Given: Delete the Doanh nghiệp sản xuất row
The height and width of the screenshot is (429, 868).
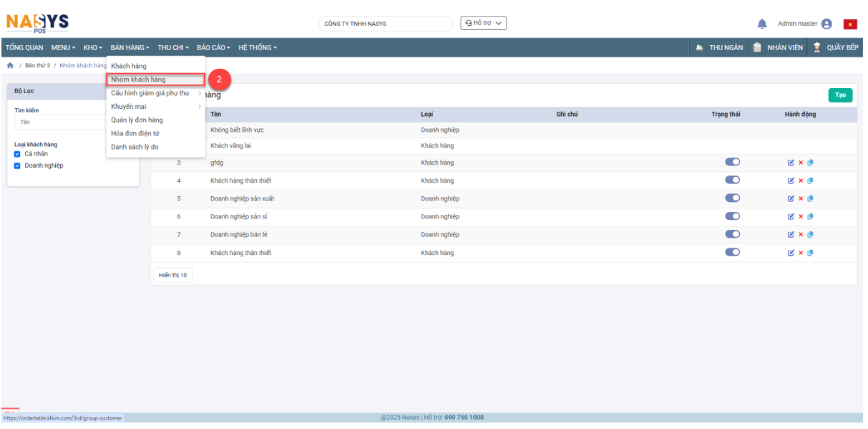Looking at the screenshot, I should [x=801, y=198].
